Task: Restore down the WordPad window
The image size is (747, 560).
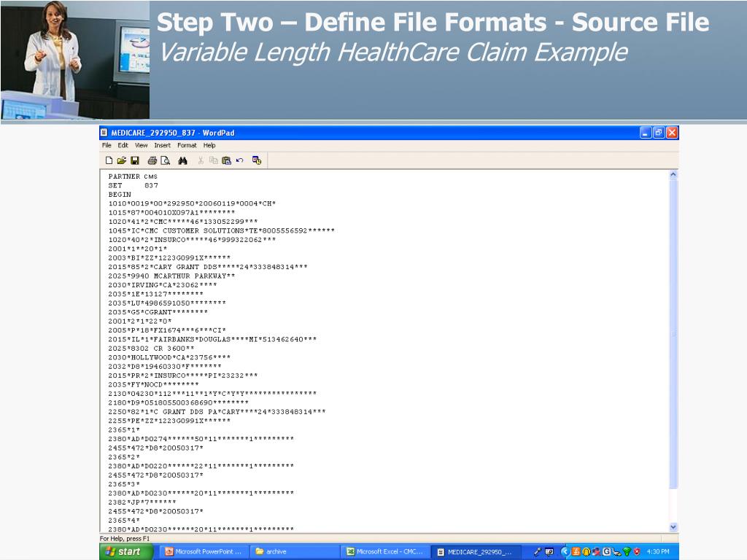Action: tap(659, 133)
